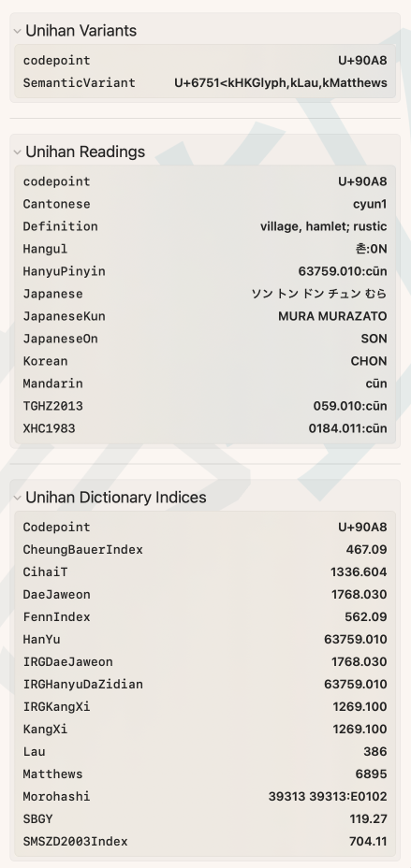The image size is (411, 868).
Task: Click the Unihan Readings section heading
Action: tap(85, 152)
